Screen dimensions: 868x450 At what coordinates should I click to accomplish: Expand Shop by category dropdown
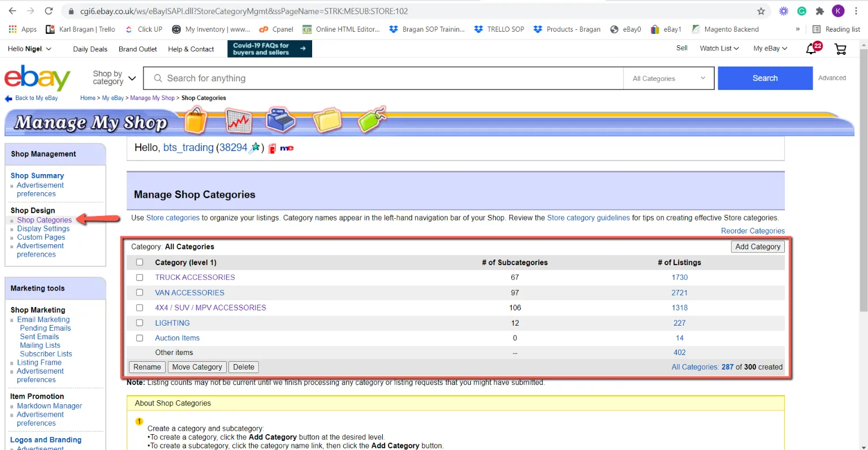coord(114,78)
